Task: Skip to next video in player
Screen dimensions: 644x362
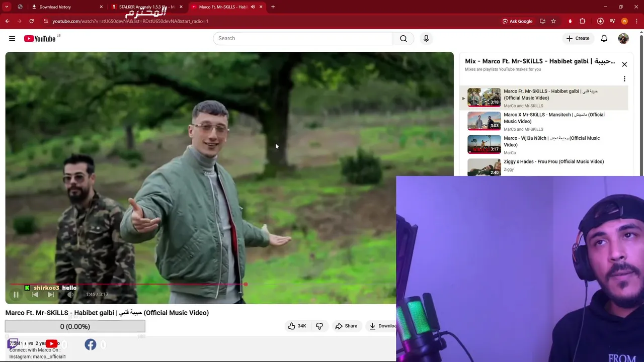Action: pos(51,295)
